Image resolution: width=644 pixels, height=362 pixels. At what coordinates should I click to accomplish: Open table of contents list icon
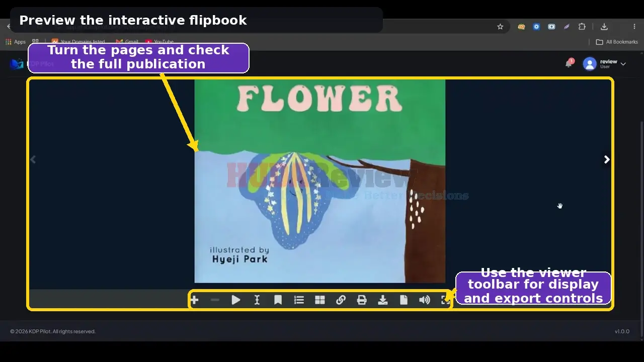click(299, 300)
